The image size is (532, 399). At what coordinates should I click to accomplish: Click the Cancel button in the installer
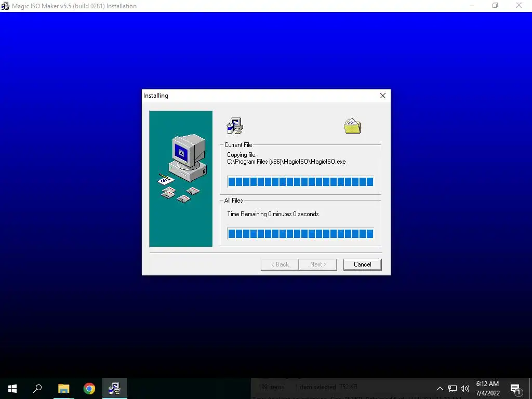(x=362, y=264)
